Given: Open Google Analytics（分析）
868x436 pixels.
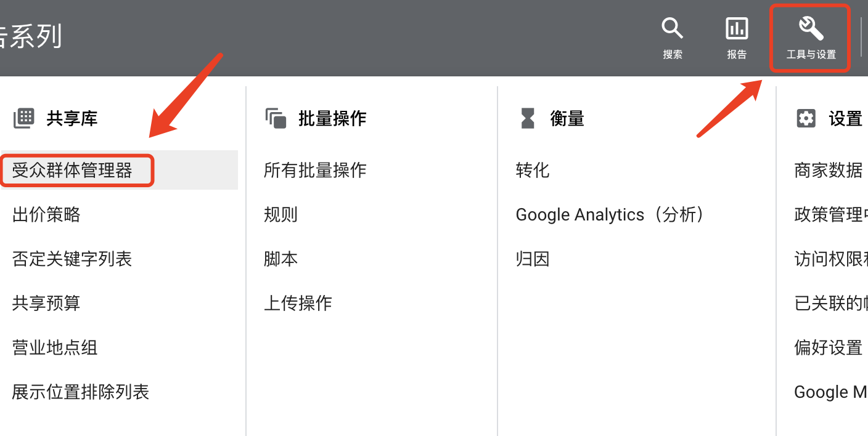Looking at the screenshot, I should [610, 214].
